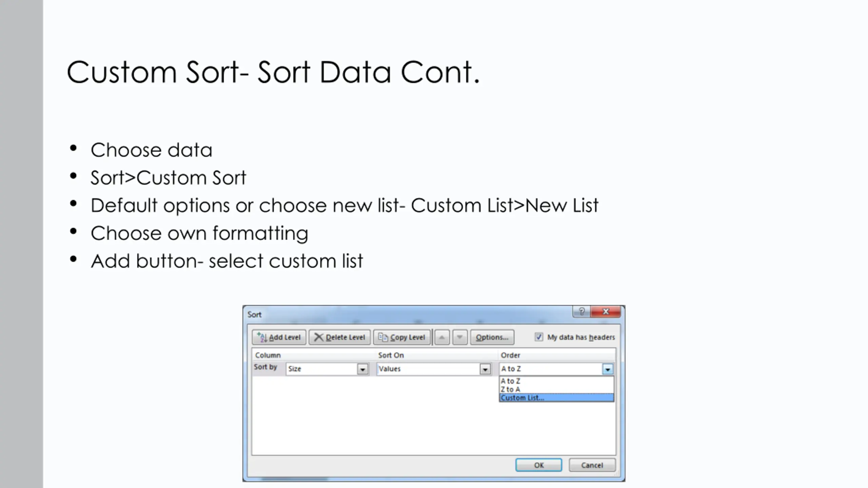Close the Sort dialog with red X
Image resolution: width=868 pixels, height=488 pixels.
click(606, 311)
